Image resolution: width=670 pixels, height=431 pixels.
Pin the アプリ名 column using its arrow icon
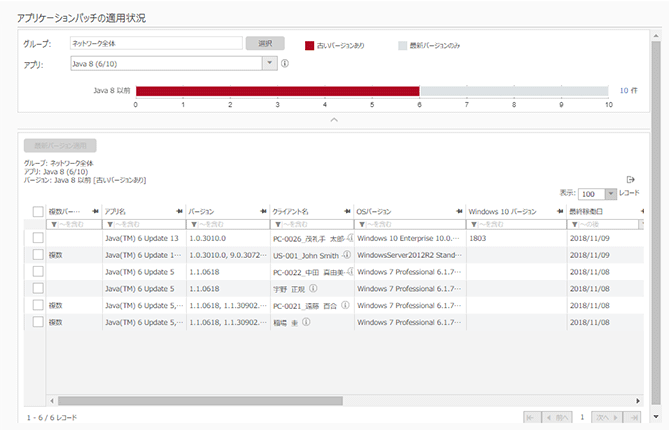180,211
